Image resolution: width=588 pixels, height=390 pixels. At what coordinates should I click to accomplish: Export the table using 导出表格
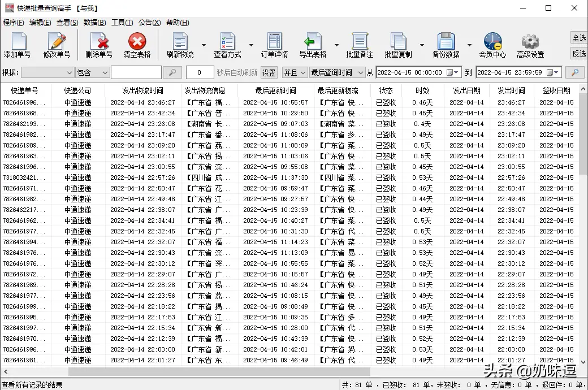pyautogui.click(x=313, y=45)
